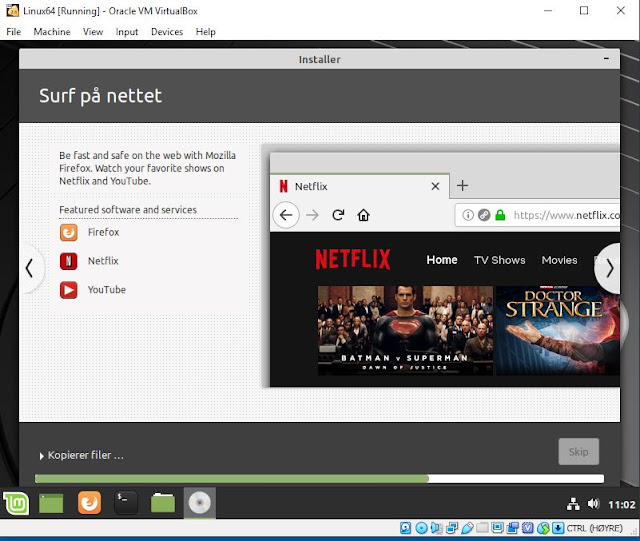Expand the Kopierer filer details triangle

point(42,456)
